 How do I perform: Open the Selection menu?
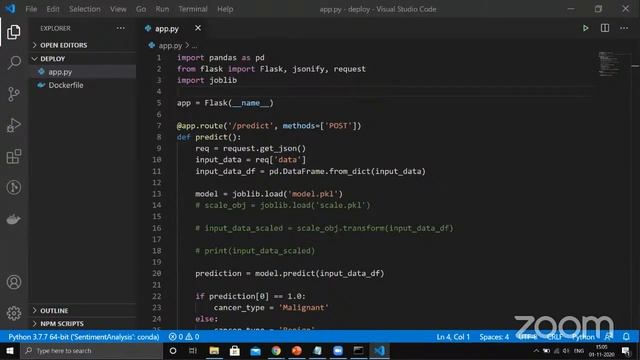[84, 9]
